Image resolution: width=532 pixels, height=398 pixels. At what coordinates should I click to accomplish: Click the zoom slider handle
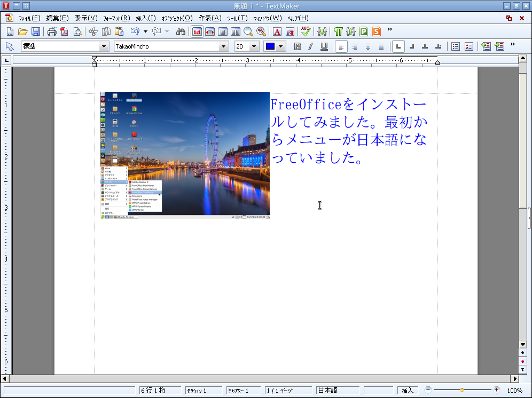(x=462, y=390)
